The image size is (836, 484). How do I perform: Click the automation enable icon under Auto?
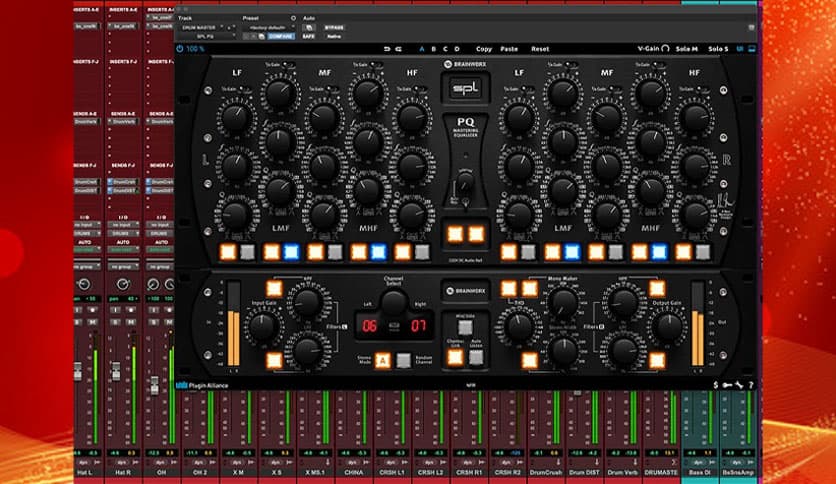click(309, 27)
